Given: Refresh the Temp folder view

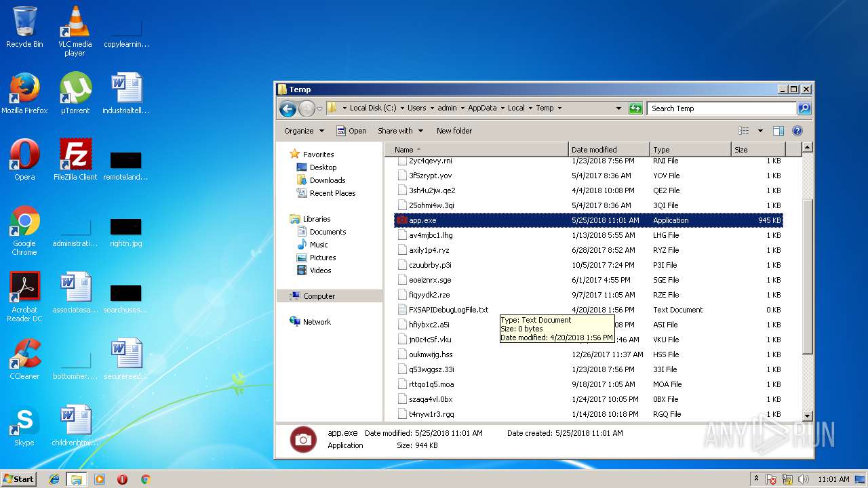Looking at the screenshot, I should coord(635,108).
